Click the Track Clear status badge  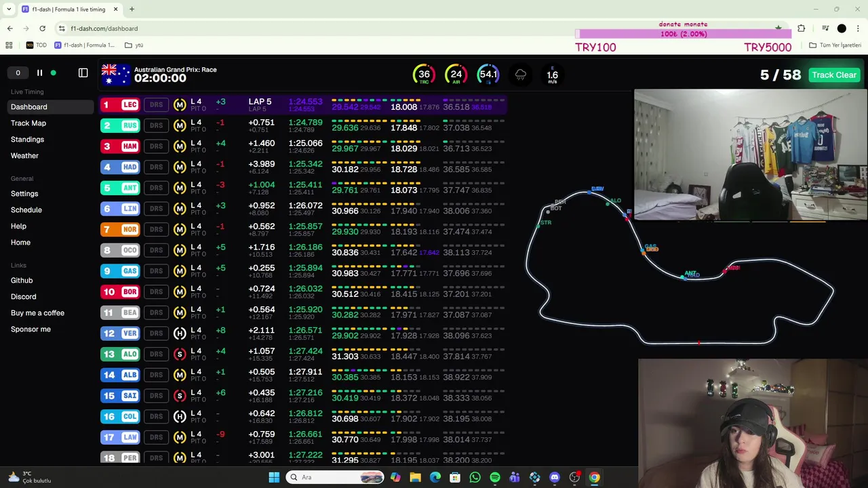pyautogui.click(x=834, y=75)
